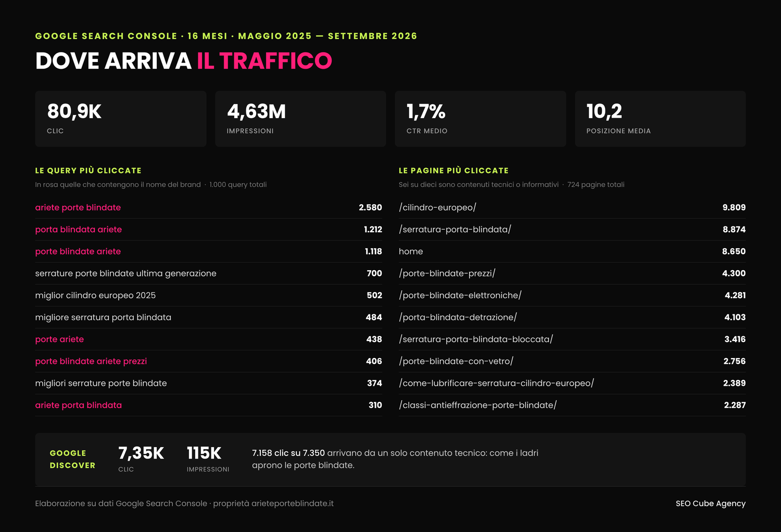Click the "1.000 query totali" note

pyautogui.click(x=238, y=185)
